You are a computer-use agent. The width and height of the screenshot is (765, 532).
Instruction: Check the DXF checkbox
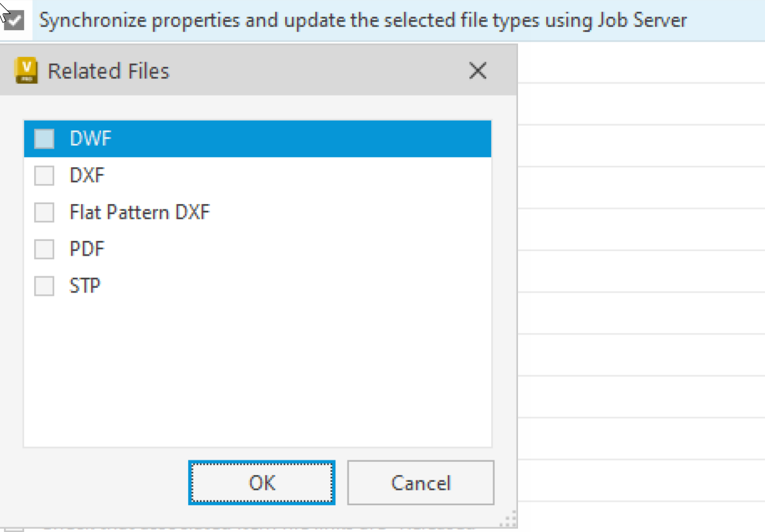44,175
